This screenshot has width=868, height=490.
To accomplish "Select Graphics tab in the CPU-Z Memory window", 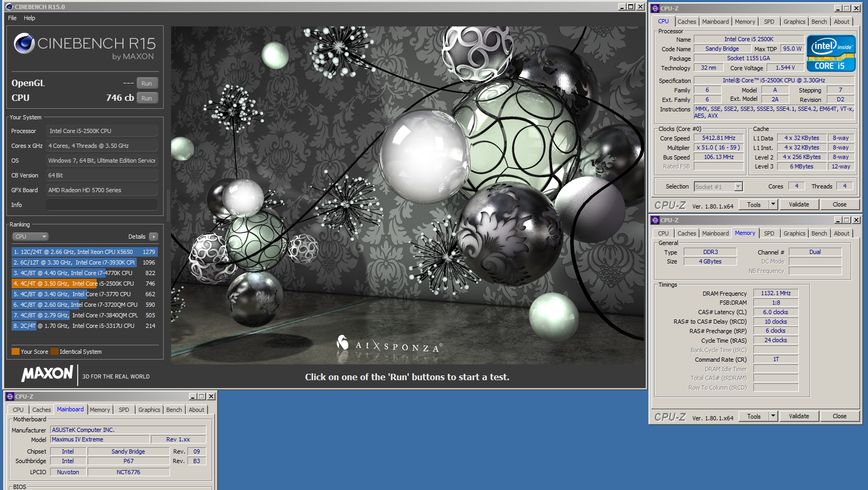I will [x=794, y=233].
